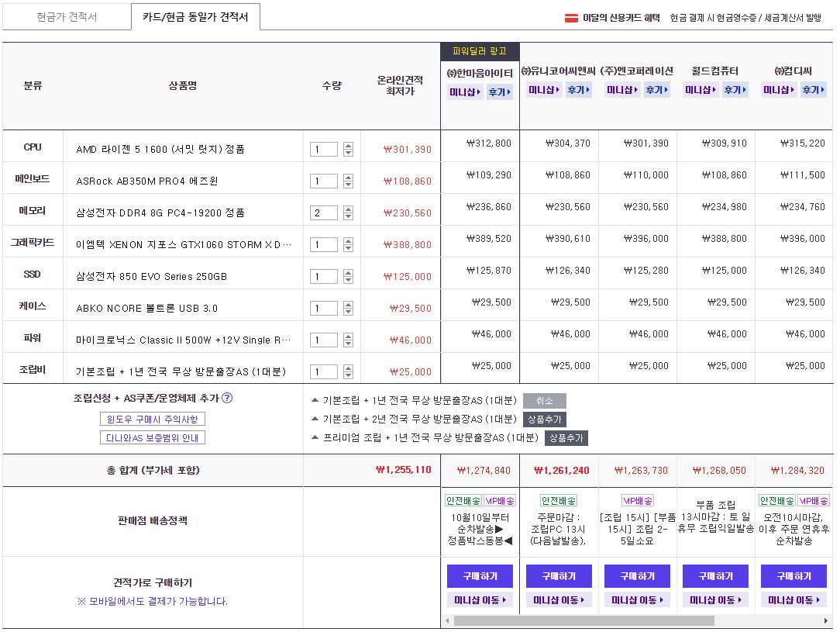Click 취소 for 기본조립 1년 AS
The height and width of the screenshot is (632, 840).
tap(544, 400)
